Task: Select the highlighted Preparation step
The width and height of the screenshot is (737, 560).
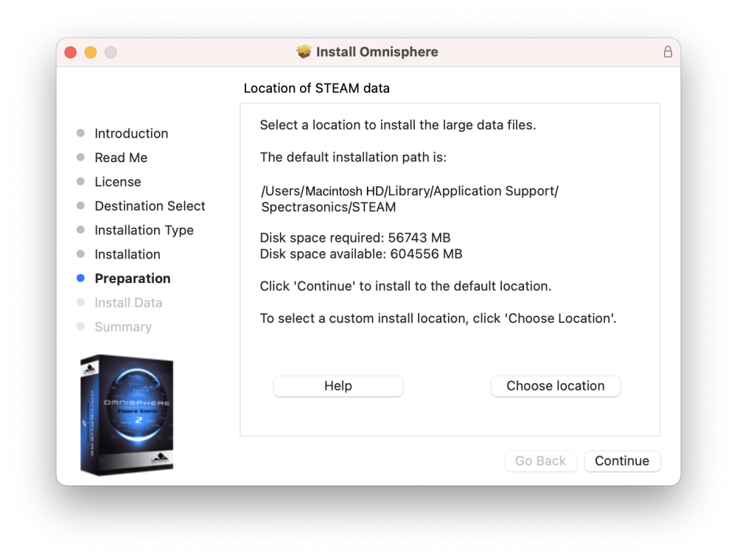Action: coord(133,278)
